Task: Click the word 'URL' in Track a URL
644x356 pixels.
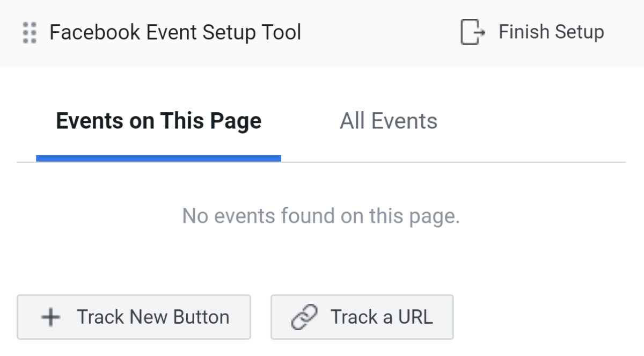Action: click(x=415, y=317)
